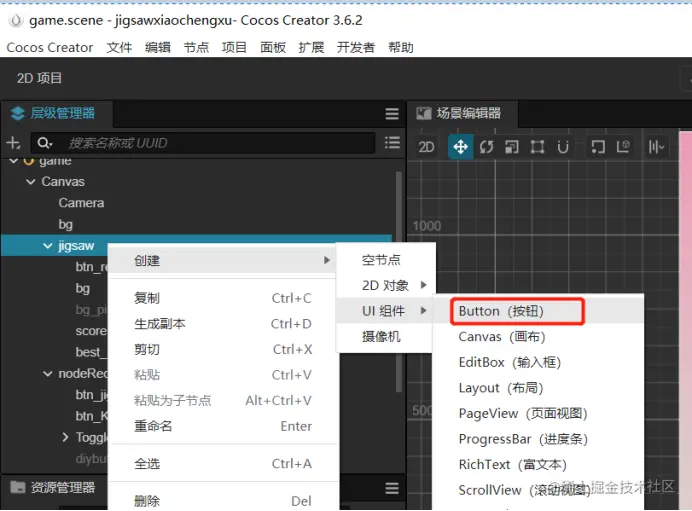The width and height of the screenshot is (692, 511).
Task: Toggle the 2D view mode button
Action: (x=426, y=147)
